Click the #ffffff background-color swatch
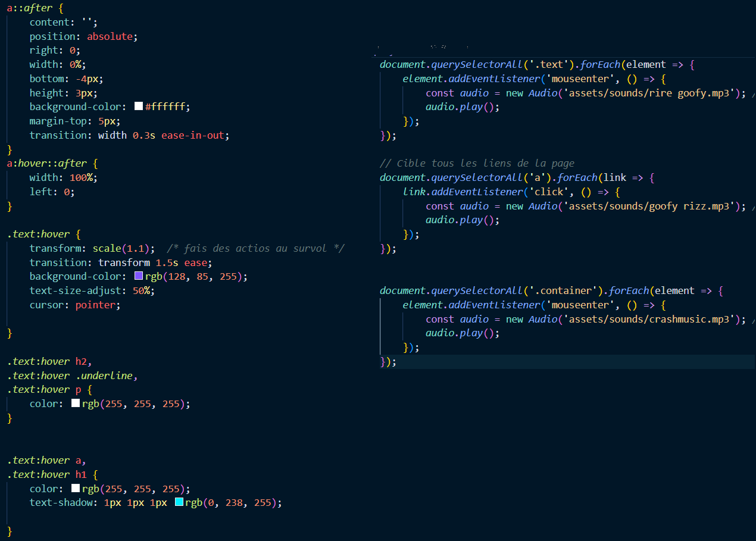Image resolution: width=756 pixels, height=541 pixels. [x=139, y=107]
